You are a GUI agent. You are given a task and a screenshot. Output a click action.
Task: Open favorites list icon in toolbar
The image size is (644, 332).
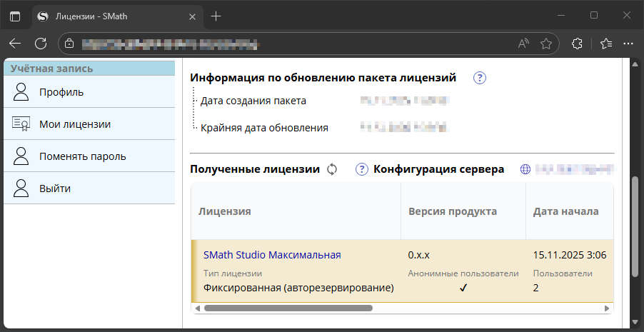(x=606, y=44)
